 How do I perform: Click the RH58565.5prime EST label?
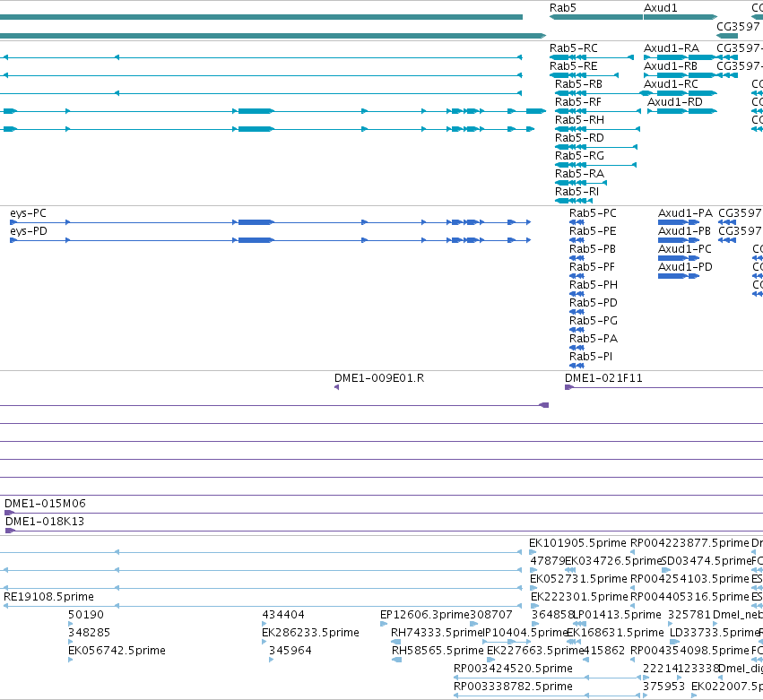[438, 651]
